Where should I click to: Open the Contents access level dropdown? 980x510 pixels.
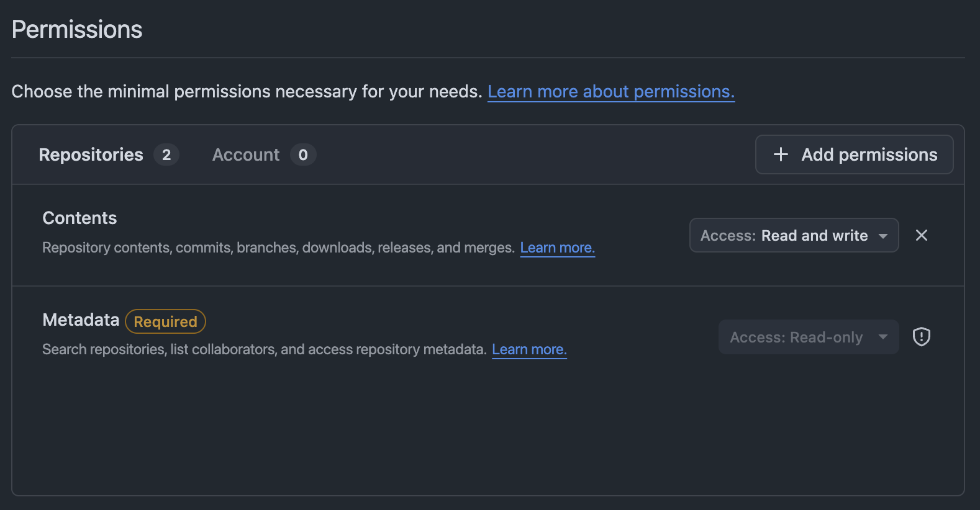click(x=793, y=235)
